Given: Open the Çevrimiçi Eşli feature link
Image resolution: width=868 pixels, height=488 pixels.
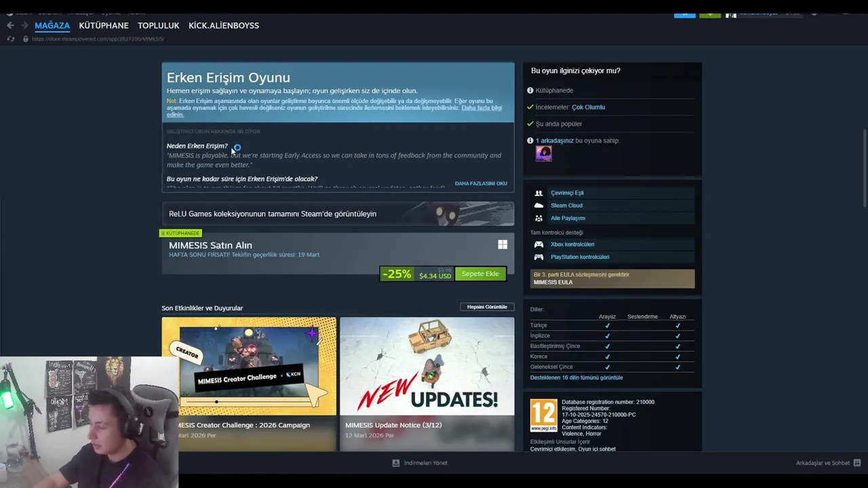Looking at the screenshot, I should pyautogui.click(x=567, y=193).
